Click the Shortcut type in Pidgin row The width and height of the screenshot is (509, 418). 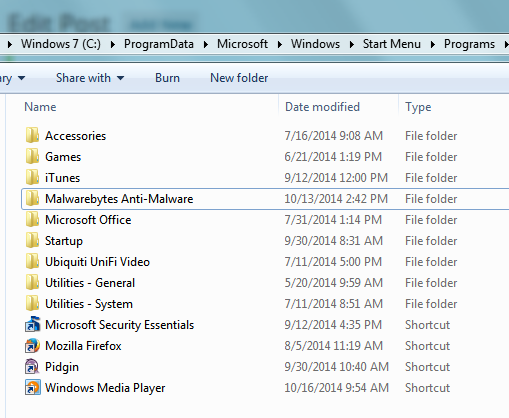(428, 367)
